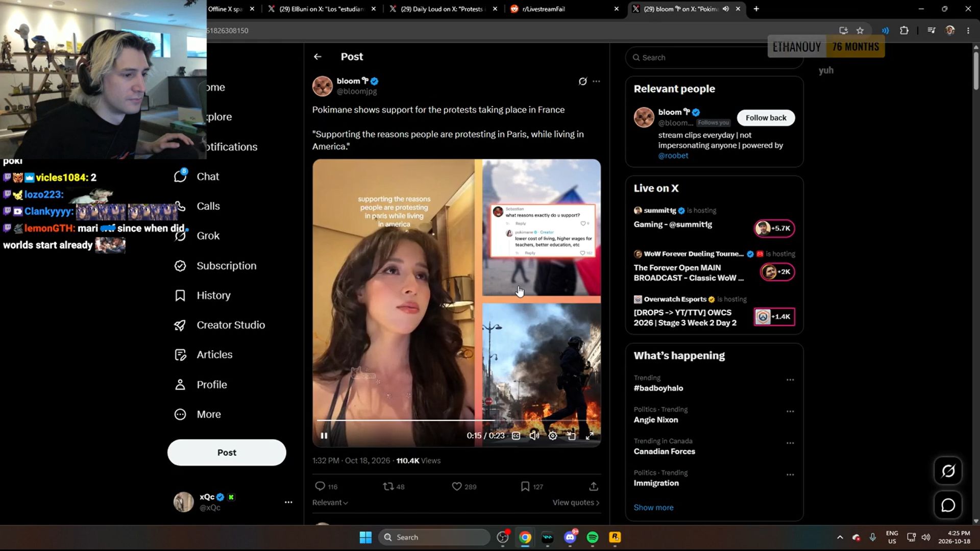Open the floating Grok button
The height and width of the screenshot is (551, 980).
[x=948, y=471]
